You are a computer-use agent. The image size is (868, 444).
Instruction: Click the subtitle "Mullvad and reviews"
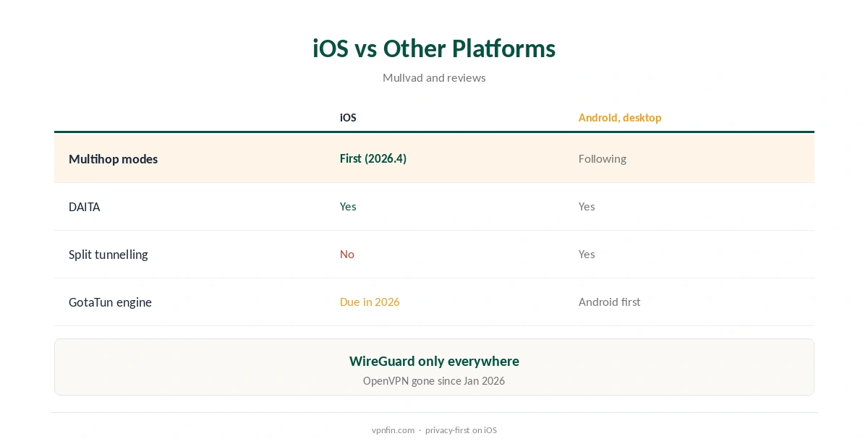[434, 77]
